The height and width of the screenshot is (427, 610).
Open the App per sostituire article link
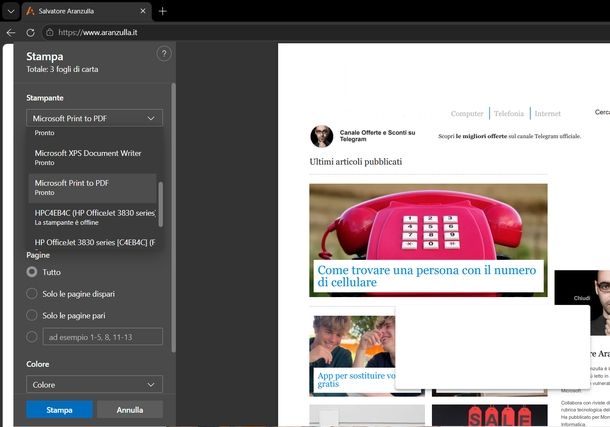[x=356, y=380]
